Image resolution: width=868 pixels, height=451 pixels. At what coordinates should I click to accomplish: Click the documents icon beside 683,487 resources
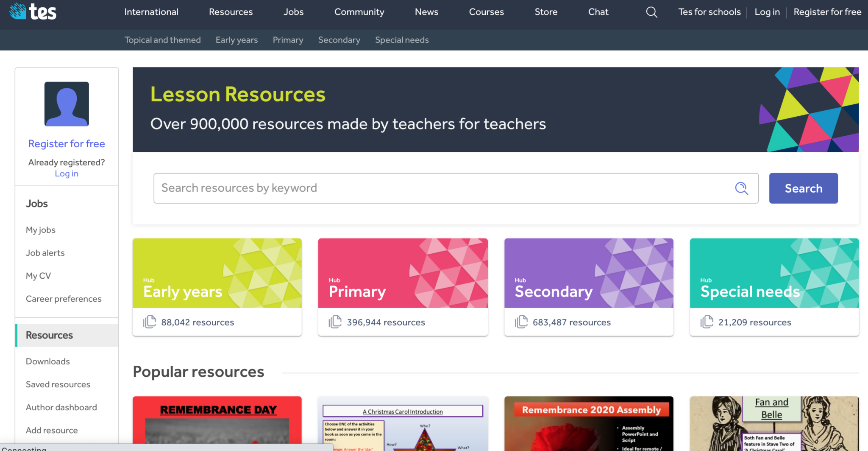click(521, 322)
